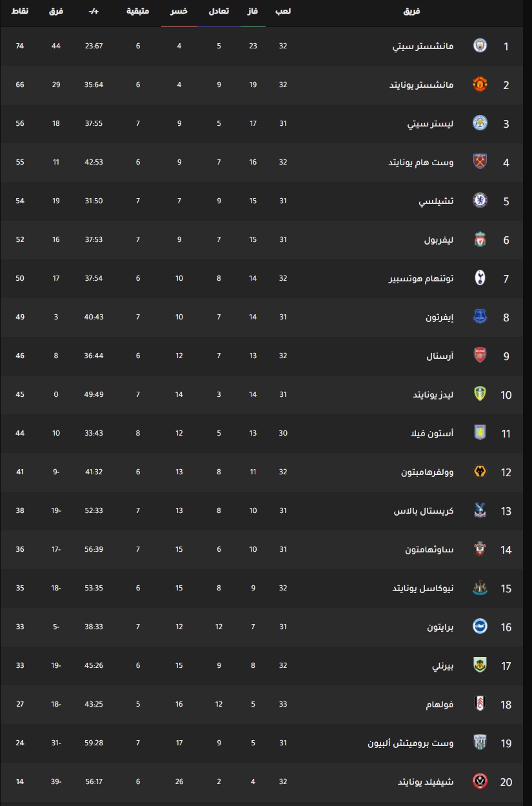Image resolution: width=532 pixels, height=806 pixels.
Task: Click the Manchester City club crest
Action: pos(480,46)
